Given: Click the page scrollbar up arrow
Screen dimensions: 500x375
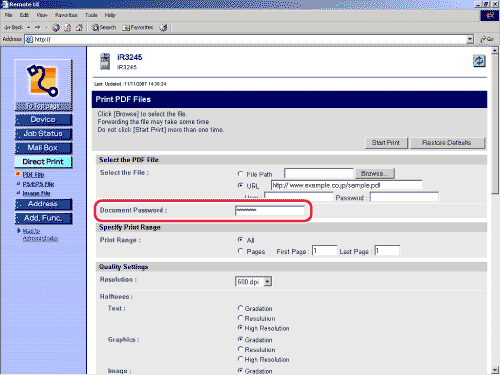Looking at the screenshot, I should [495, 51].
